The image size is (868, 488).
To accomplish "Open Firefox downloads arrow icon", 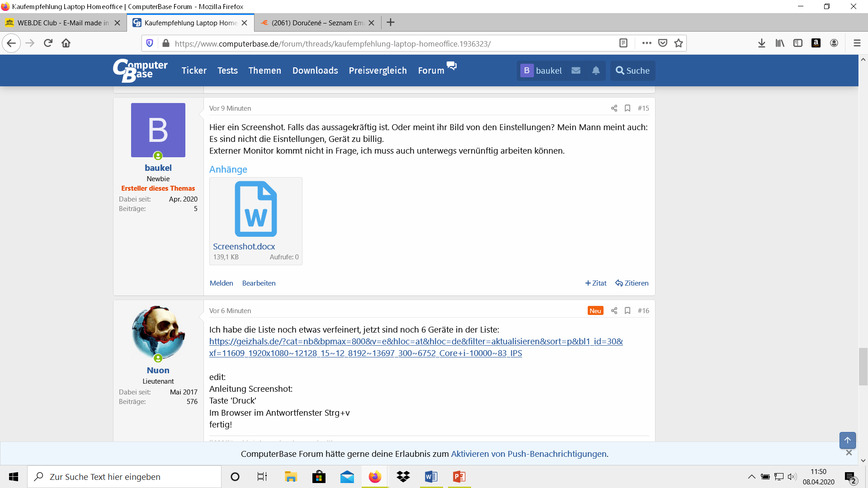I will click(x=762, y=43).
